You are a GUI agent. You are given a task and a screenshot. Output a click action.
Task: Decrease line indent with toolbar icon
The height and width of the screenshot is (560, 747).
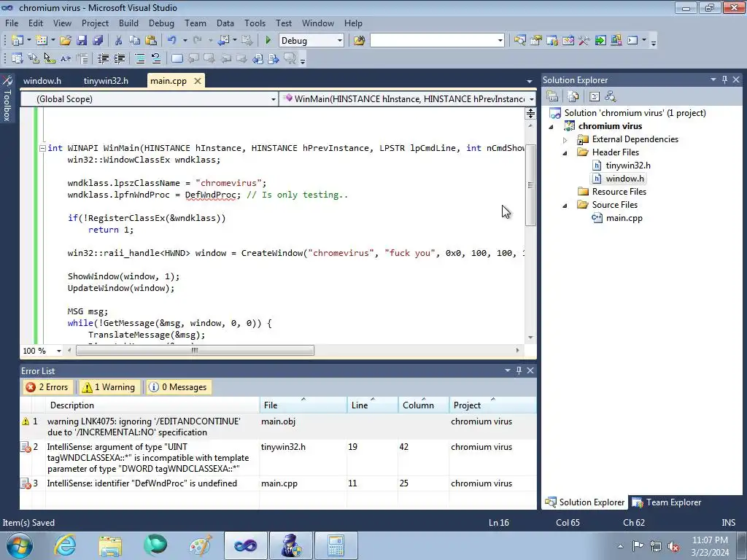[x=103, y=58]
